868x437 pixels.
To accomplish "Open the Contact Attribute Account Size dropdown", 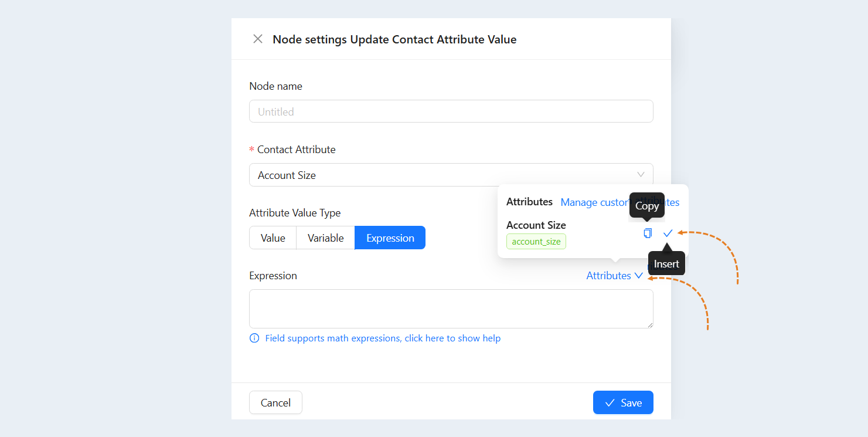I will pyautogui.click(x=451, y=175).
